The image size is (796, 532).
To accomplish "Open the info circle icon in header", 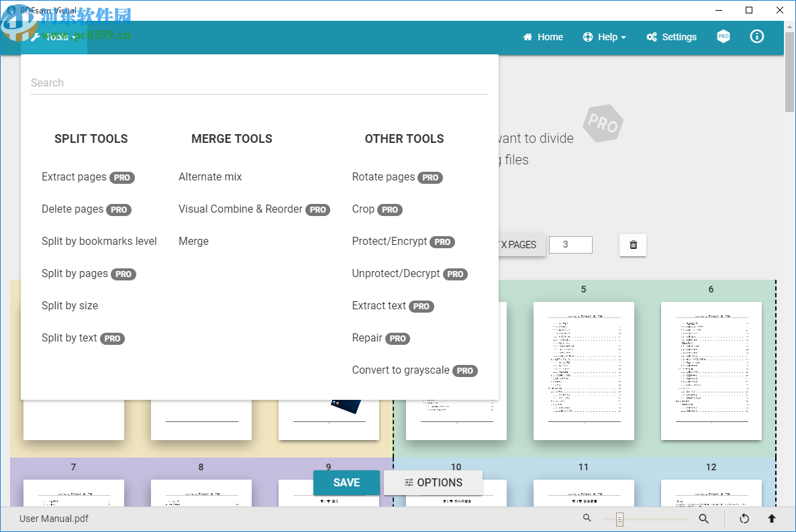I will (x=757, y=36).
